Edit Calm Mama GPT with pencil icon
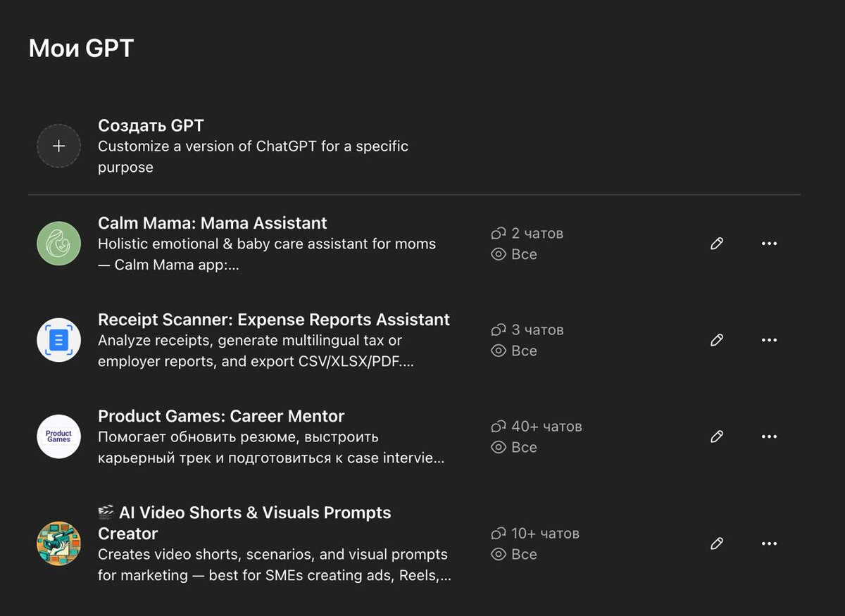 [717, 244]
